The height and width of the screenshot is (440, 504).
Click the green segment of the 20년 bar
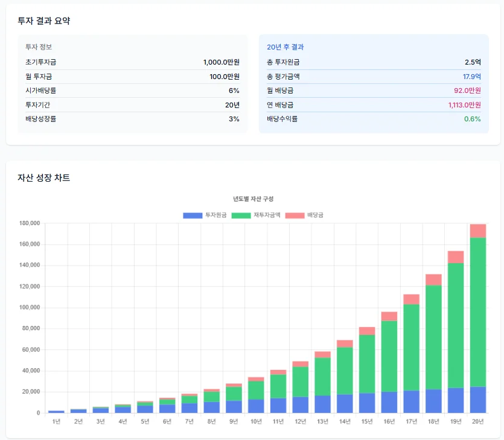[x=477, y=311]
